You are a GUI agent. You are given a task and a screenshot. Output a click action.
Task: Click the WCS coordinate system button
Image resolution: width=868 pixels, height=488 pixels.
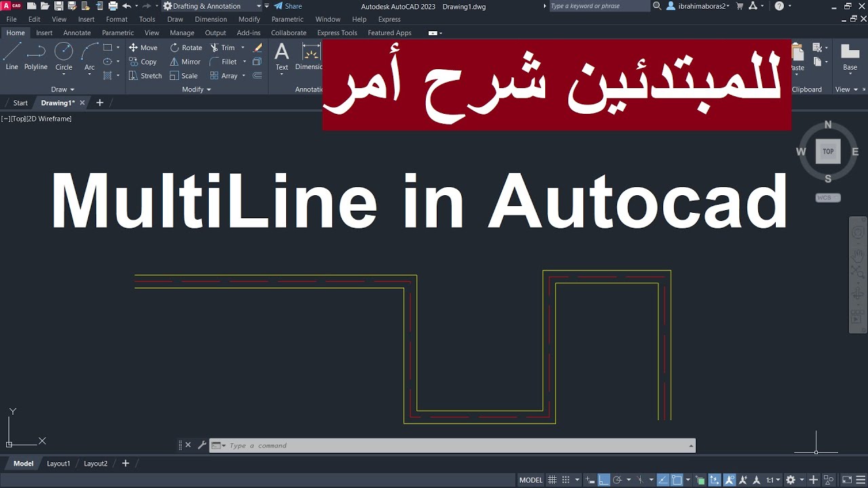828,198
